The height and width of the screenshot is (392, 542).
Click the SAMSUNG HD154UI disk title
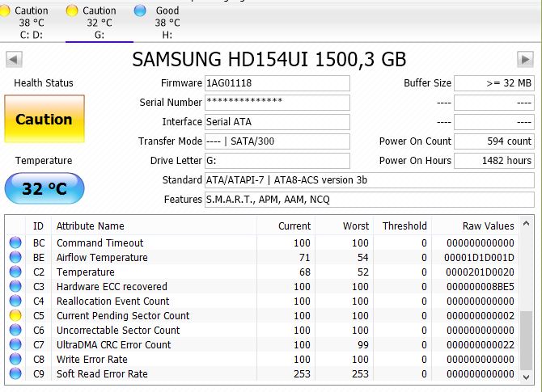coord(269,59)
